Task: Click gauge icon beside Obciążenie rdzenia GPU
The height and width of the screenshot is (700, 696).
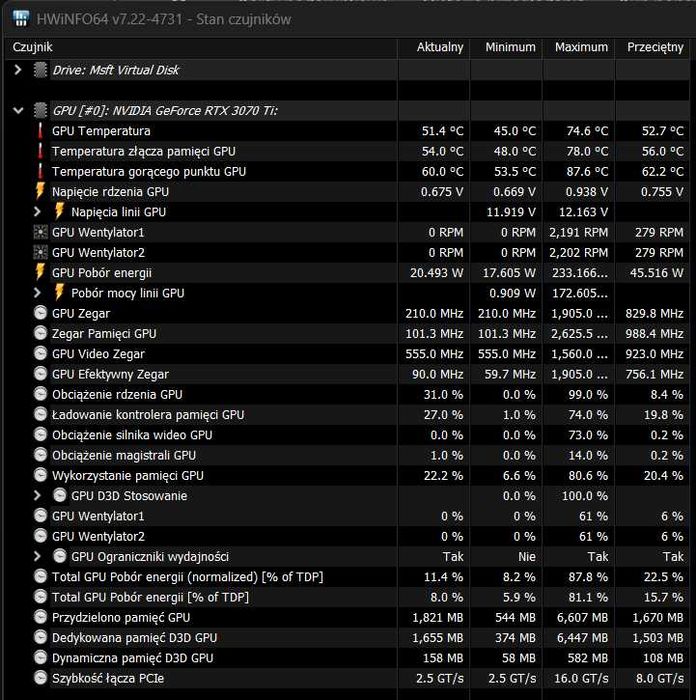Action: tap(40, 394)
